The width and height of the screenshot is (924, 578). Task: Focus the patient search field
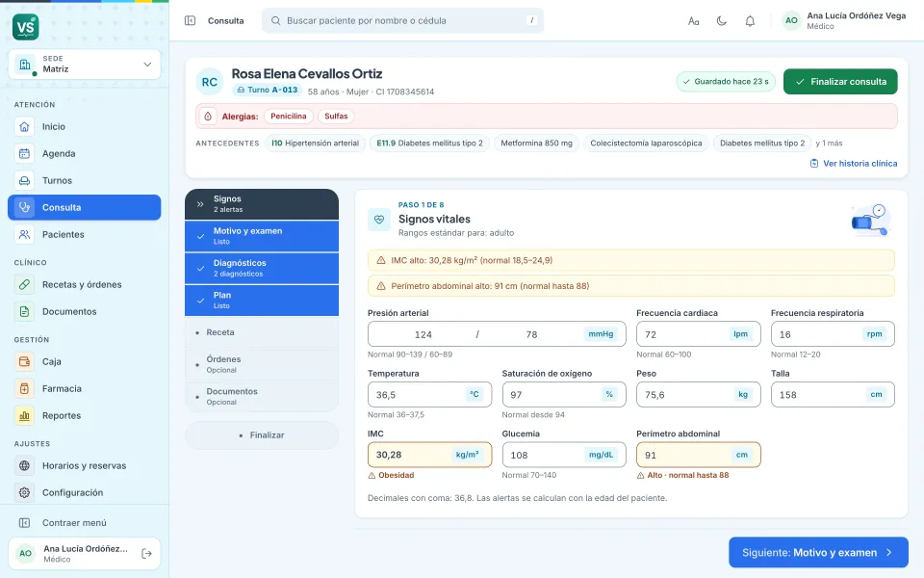click(x=402, y=20)
